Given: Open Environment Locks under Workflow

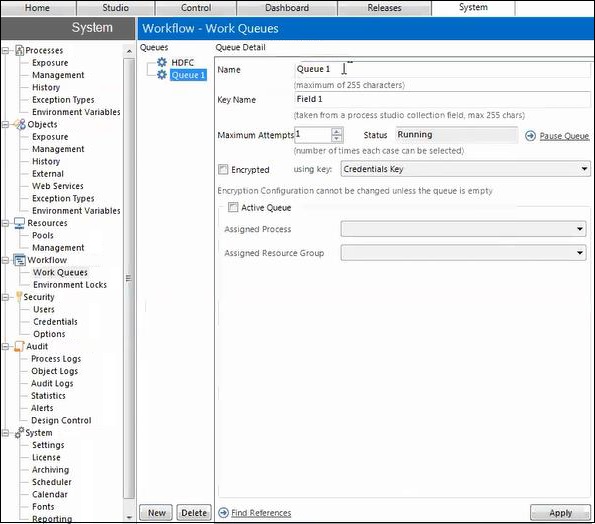Looking at the screenshot, I should tap(70, 285).
